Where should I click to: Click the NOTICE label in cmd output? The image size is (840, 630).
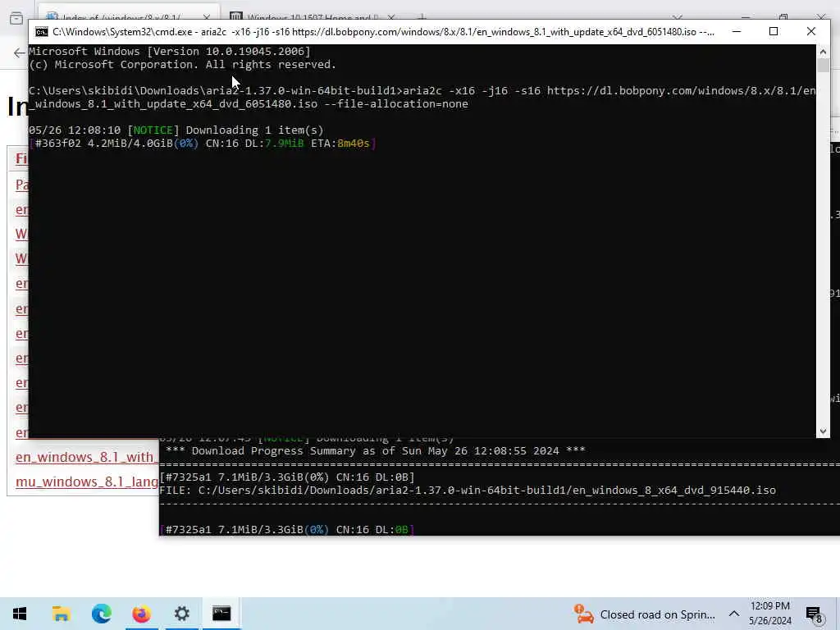coord(153,130)
